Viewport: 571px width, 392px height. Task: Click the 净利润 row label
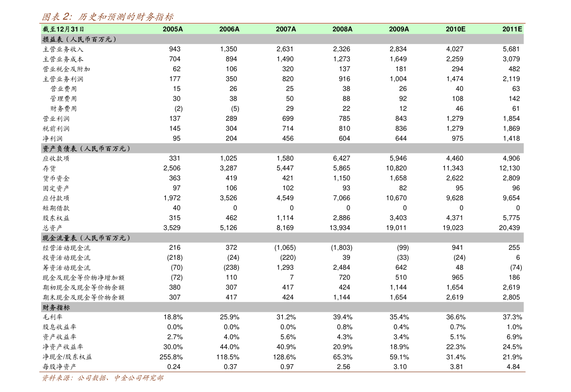point(52,138)
